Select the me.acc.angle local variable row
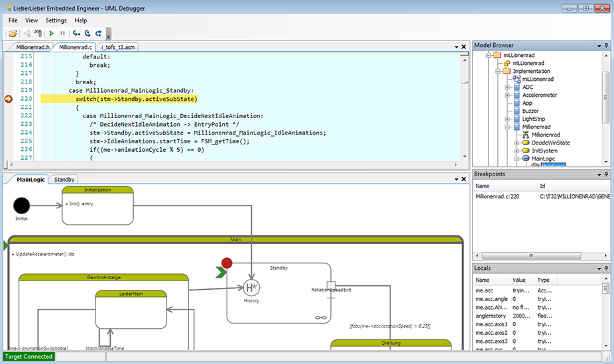This screenshot has height=364, width=614. click(537, 299)
